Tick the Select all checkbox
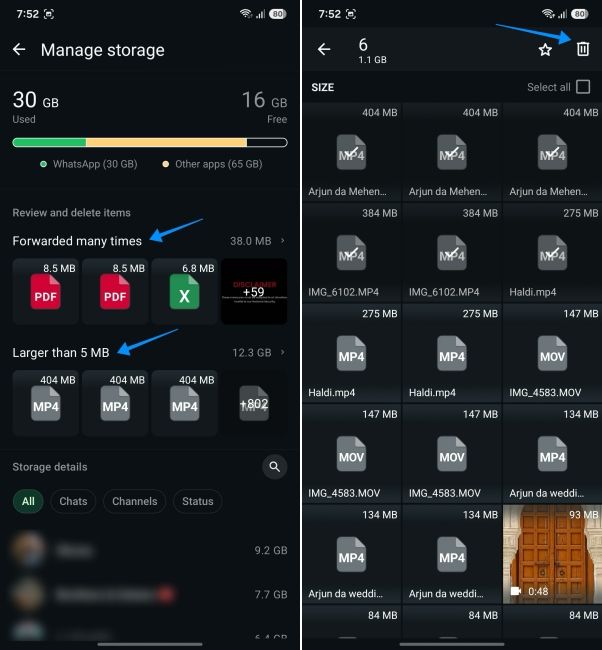This screenshot has width=602, height=650. point(583,87)
